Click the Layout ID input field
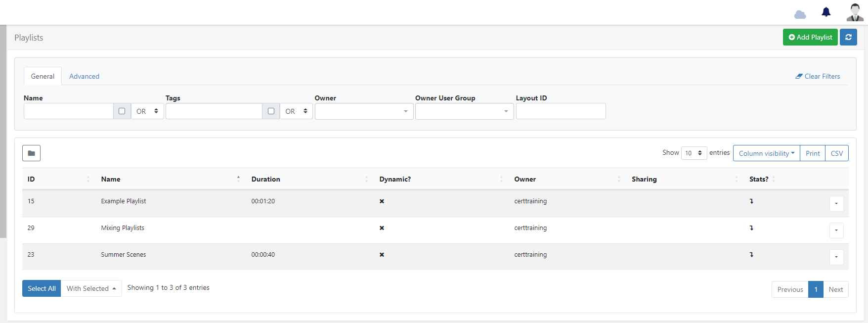This screenshot has height=323, width=868. point(561,111)
